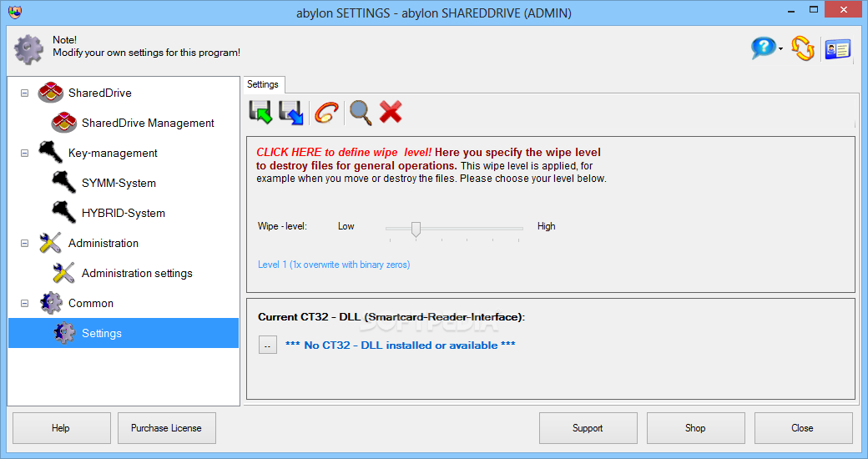The image size is (868, 459).
Task: Click the app icon in title bar
Action: pyautogui.click(x=15, y=12)
